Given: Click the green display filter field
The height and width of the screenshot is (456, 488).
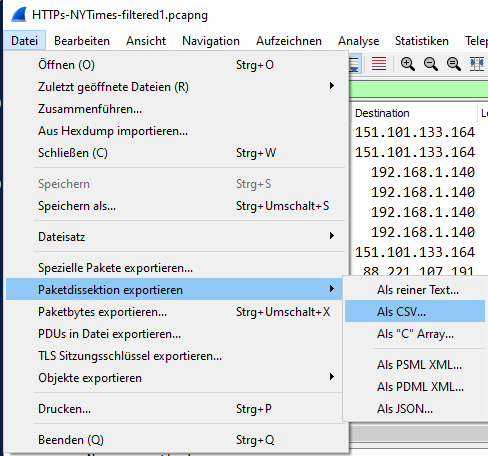Looking at the screenshot, I should 418,89.
